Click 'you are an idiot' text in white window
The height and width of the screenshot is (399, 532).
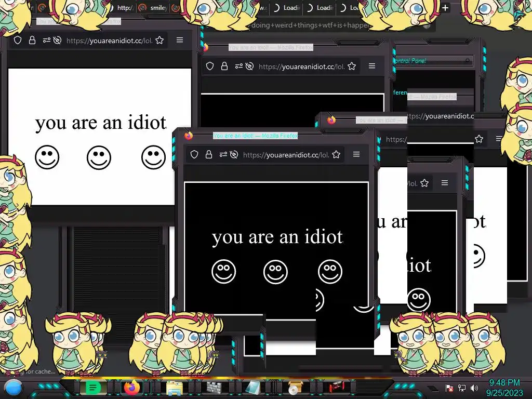click(101, 123)
